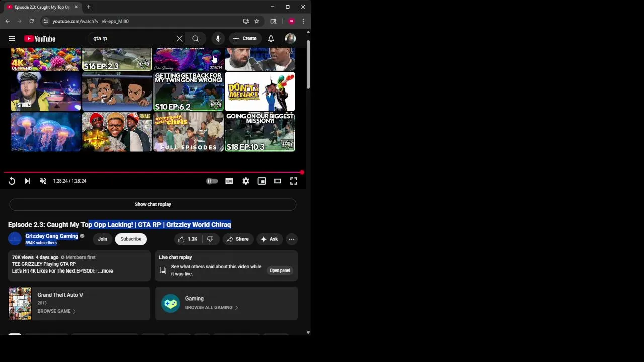Viewport: 644px width, 362px height.
Task: Open the Ask AI button
Action: coord(269,239)
